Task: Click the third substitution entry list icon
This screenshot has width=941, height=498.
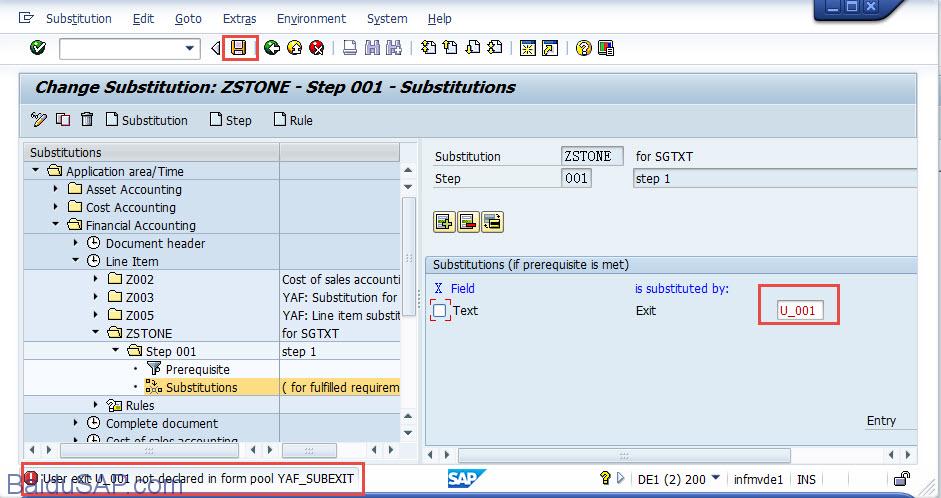Action: click(492, 222)
